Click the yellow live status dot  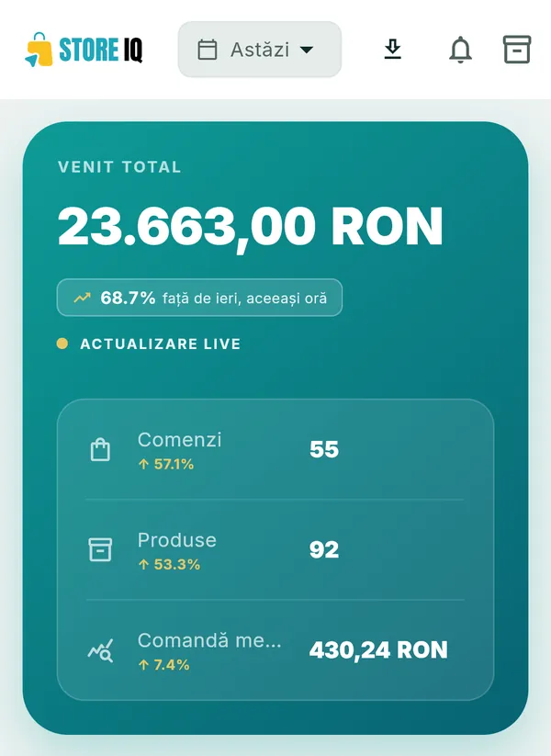click(62, 344)
